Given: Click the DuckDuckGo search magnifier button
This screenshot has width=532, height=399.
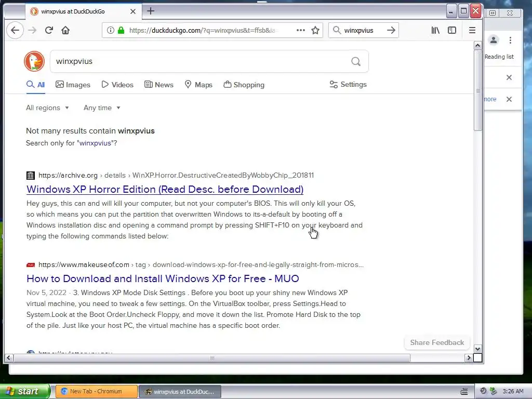Looking at the screenshot, I should pos(356,61).
